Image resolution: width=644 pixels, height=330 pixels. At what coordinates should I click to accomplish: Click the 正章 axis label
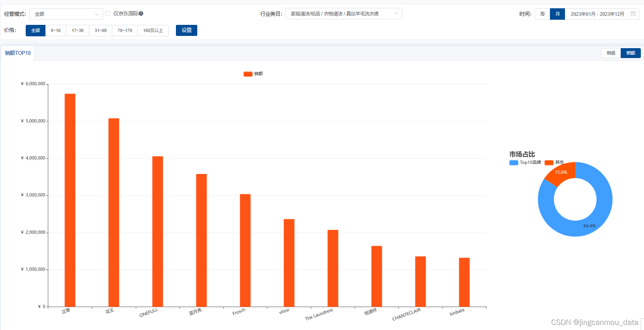[66, 311]
